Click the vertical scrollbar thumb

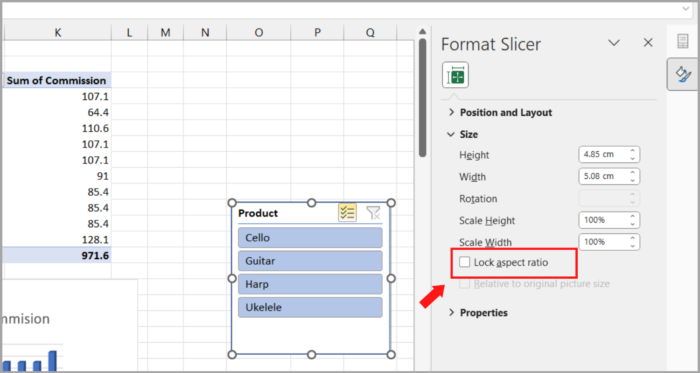[422, 97]
